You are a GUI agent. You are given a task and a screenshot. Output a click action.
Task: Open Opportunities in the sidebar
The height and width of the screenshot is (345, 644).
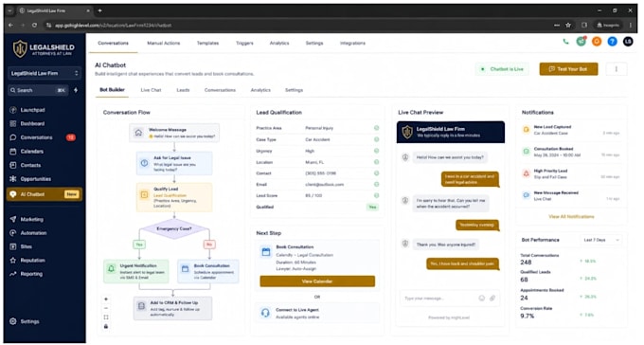coord(30,179)
